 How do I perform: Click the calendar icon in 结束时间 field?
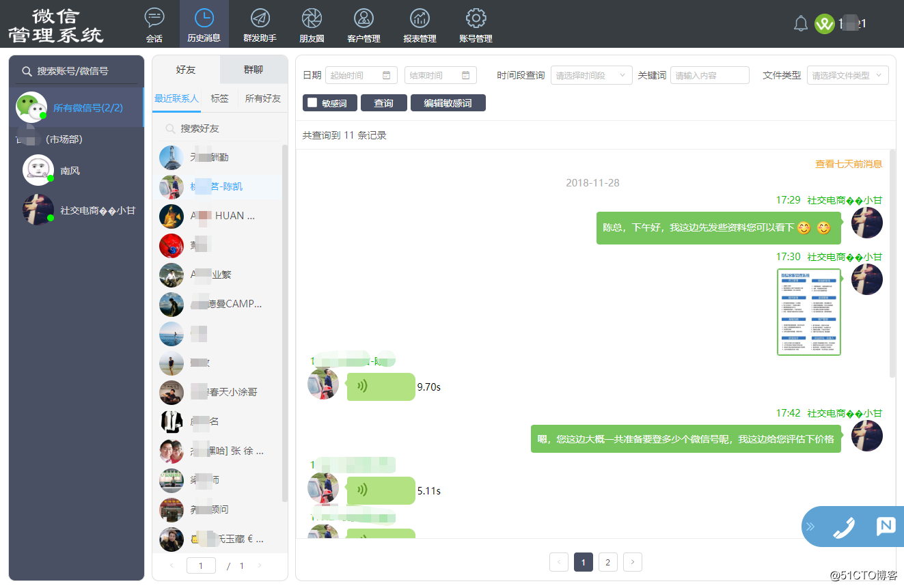click(x=466, y=75)
